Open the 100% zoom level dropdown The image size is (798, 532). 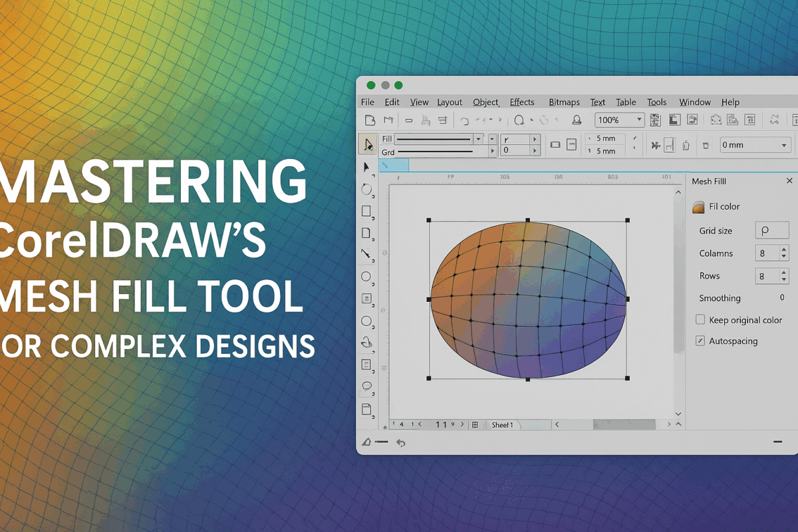[x=640, y=120]
